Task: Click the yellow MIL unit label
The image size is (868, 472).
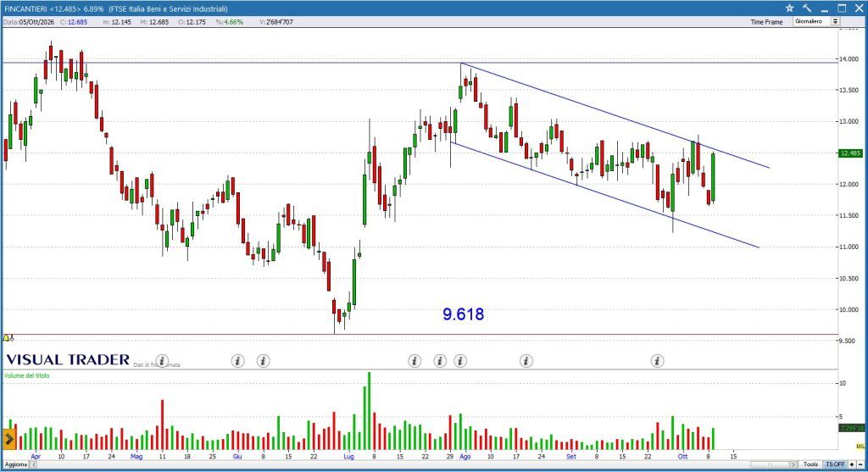Action: (x=860, y=446)
